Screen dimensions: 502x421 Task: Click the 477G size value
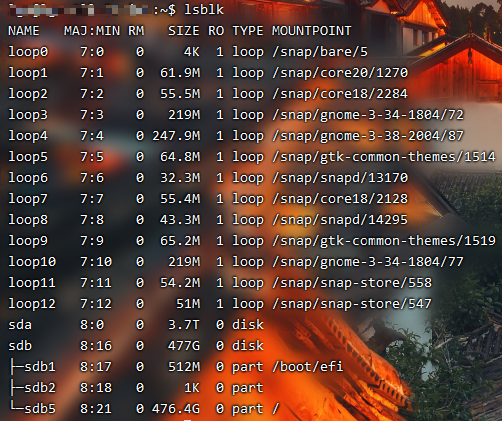184,346
